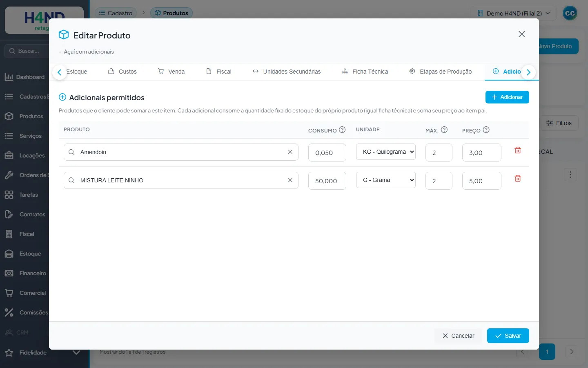Screen dimensions: 588x368
Task: Open the CC user avatar menu
Action: click(x=570, y=13)
